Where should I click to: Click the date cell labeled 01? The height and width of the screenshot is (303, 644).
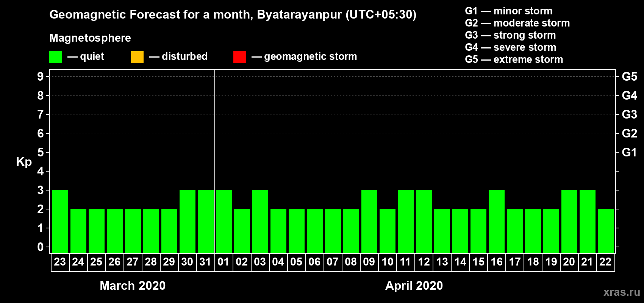[224, 262]
